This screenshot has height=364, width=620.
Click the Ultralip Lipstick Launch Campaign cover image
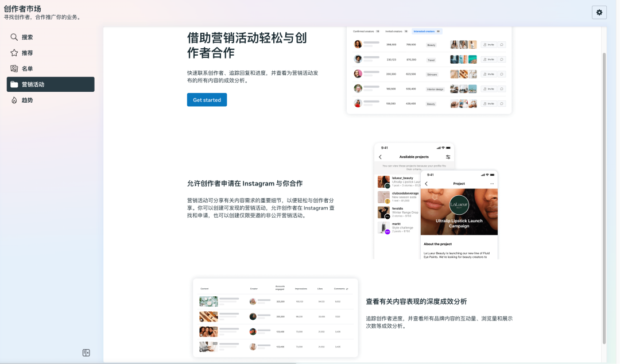(x=459, y=210)
